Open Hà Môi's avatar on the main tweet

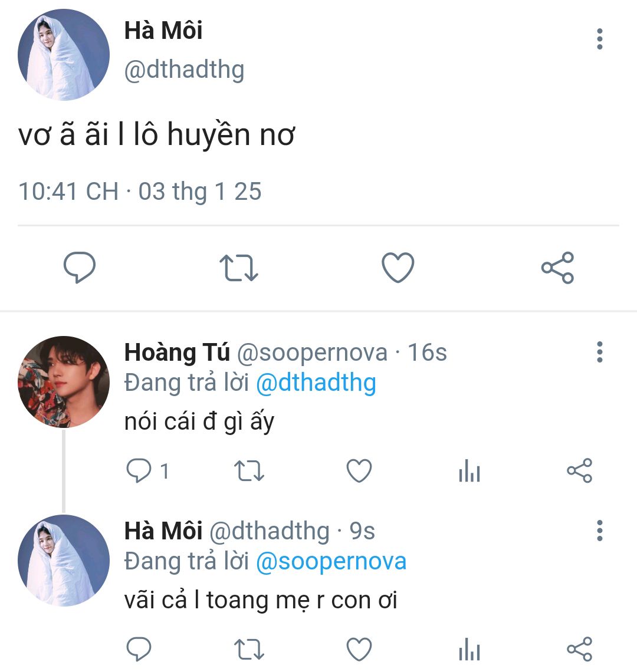[64, 55]
